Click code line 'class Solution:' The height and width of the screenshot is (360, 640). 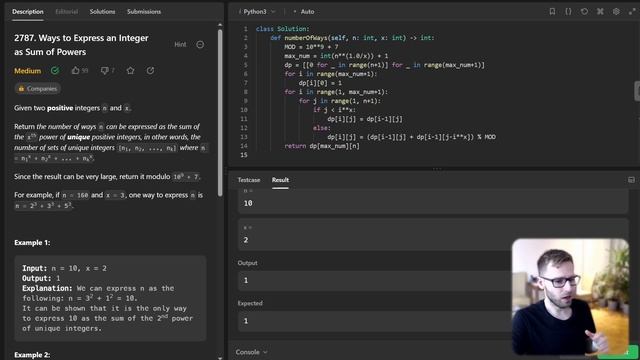pyautogui.click(x=282, y=29)
